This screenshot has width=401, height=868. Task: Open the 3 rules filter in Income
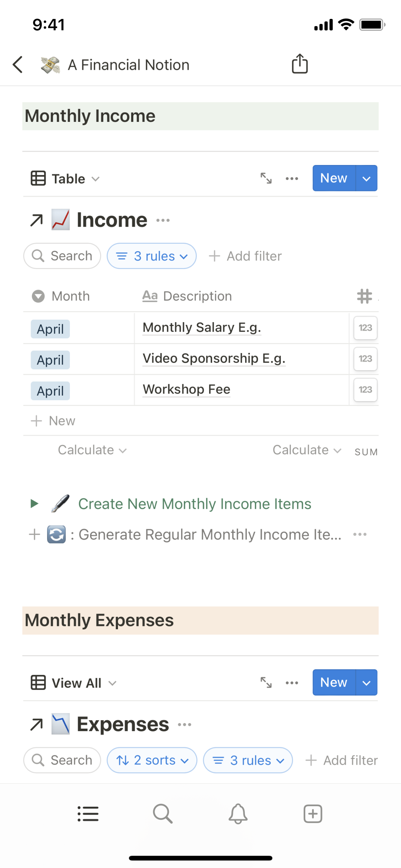point(152,256)
